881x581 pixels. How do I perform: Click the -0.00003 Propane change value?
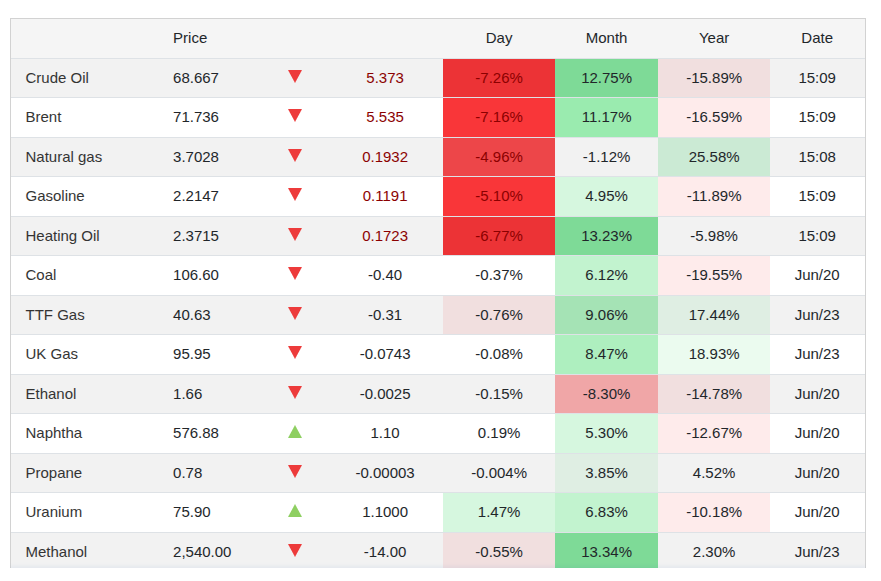click(x=385, y=473)
